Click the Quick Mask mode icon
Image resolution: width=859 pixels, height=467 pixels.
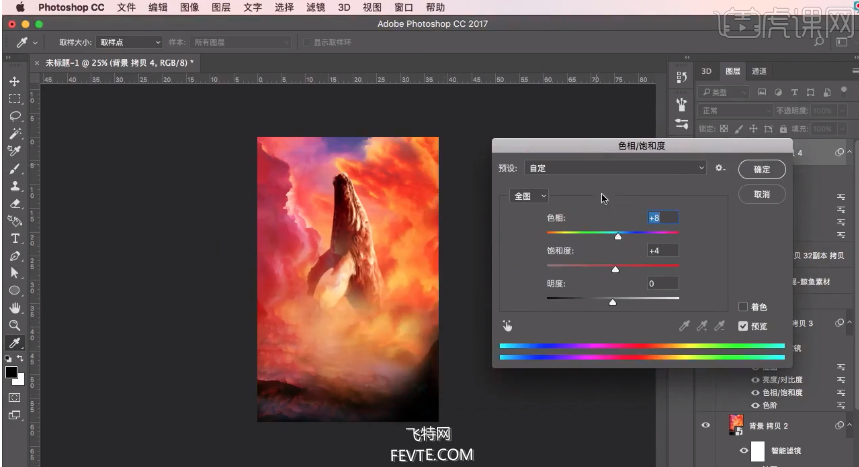[15, 397]
